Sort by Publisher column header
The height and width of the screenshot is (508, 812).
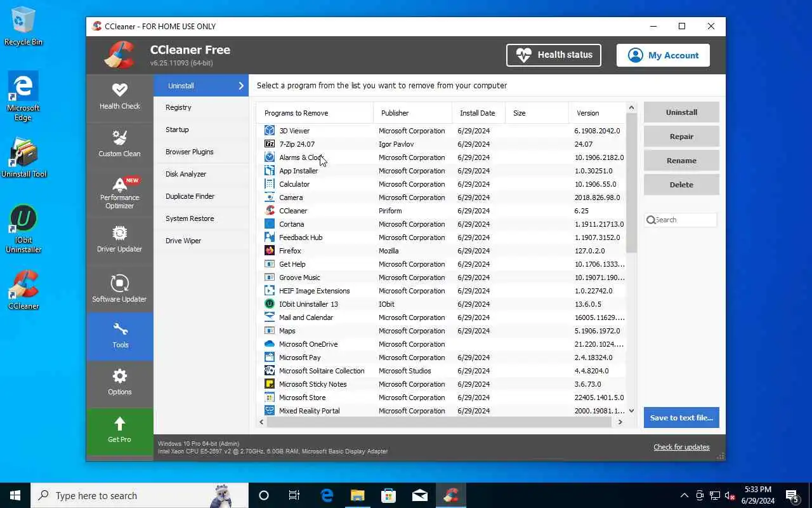(412, 113)
